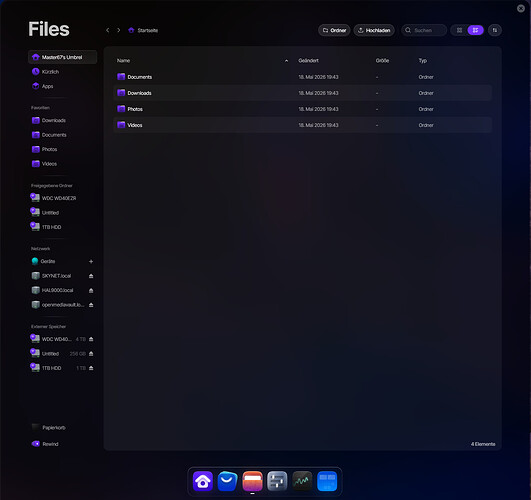531x500 pixels.
Task: Sort by Größe column header
Action: [x=382, y=61]
